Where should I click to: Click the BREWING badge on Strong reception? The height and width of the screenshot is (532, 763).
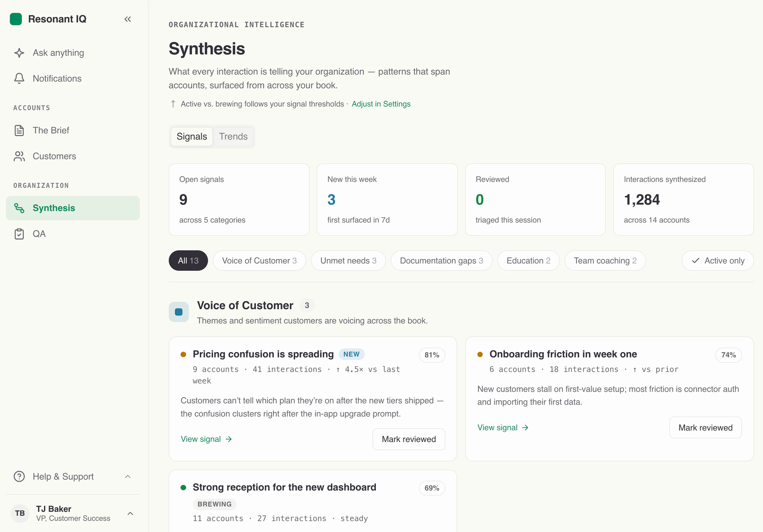(214, 504)
